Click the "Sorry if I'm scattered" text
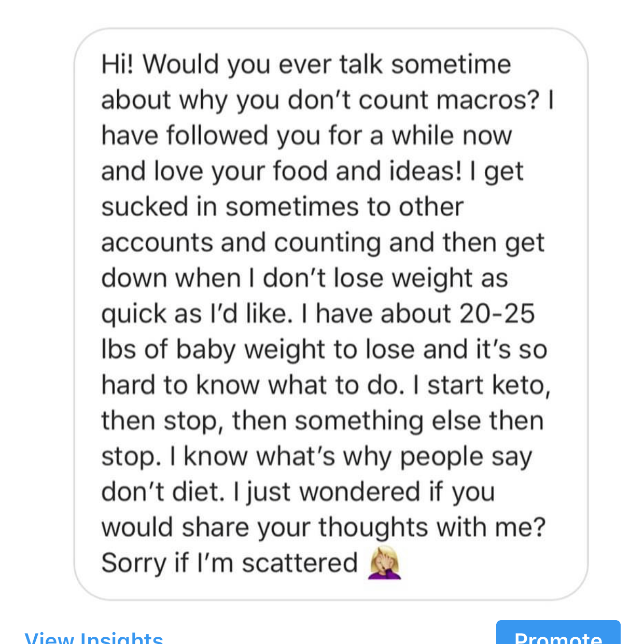Viewport: 644px width, 644px height. [229, 563]
